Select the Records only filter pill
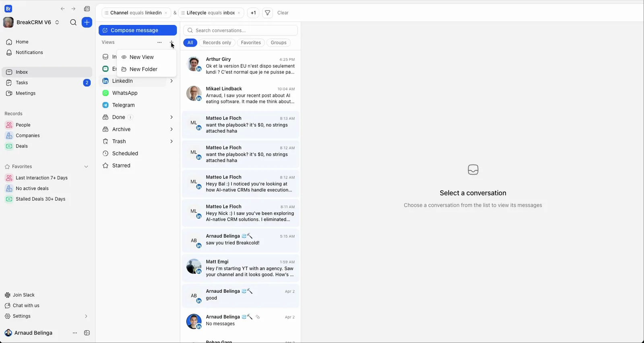This screenshot has width=644, height=343. [x=217, y=43]
